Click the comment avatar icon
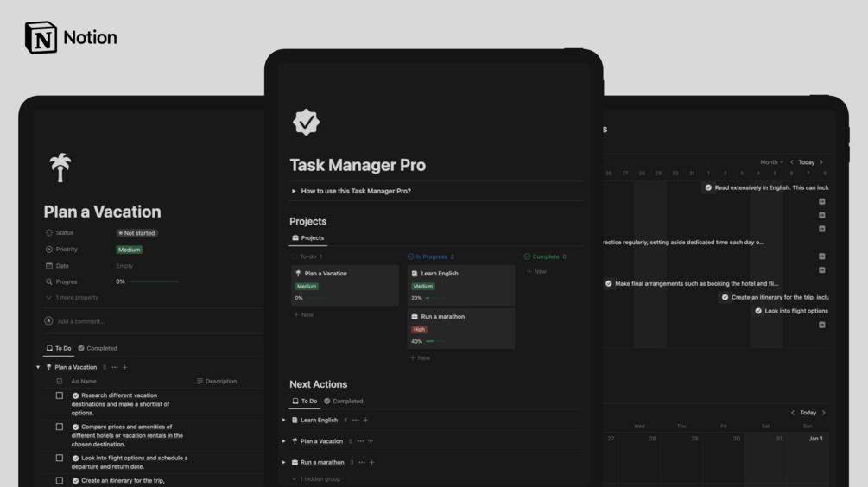 coord(48,321)
